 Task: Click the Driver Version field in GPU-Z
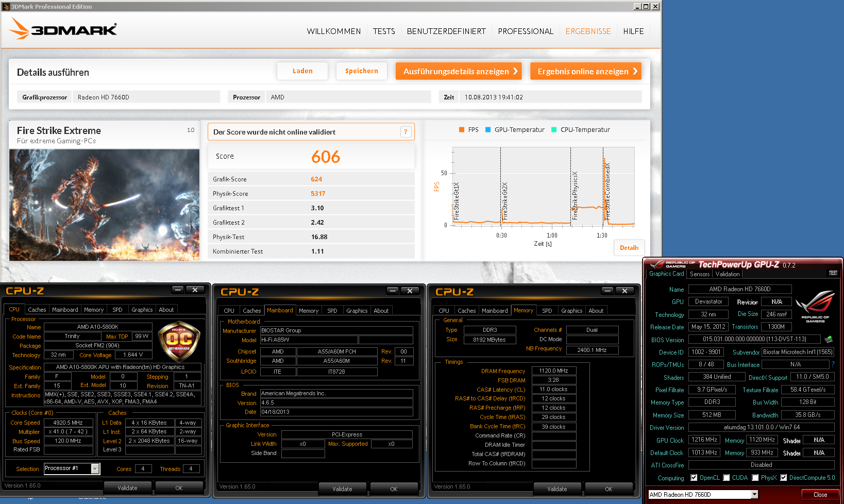(762, 427)
